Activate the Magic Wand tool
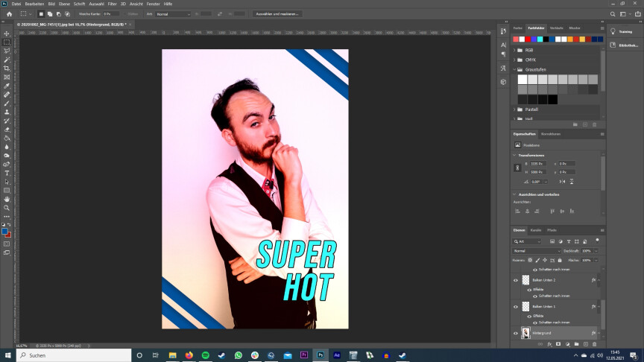The image size is (644, 362). point(7,60)
